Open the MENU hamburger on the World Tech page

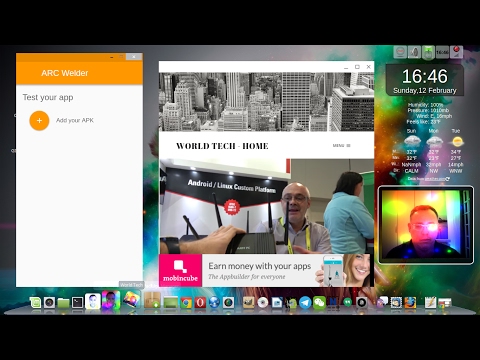click(341, 146)
